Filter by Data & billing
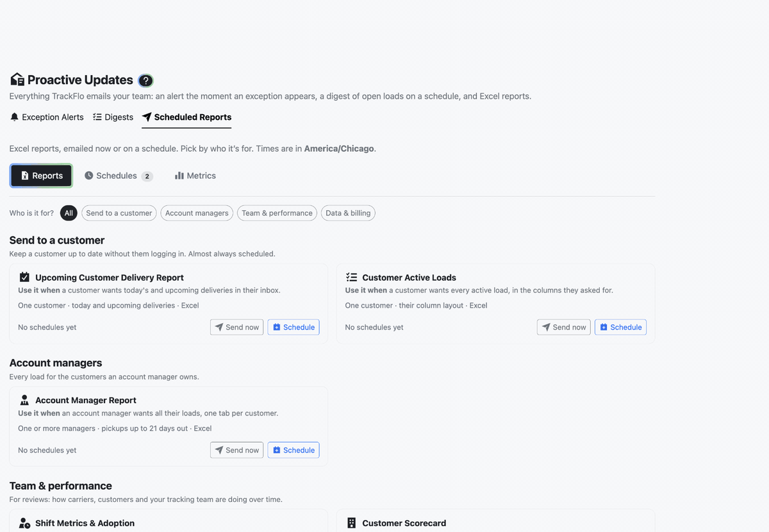The width and height of the screenshot is (769, 532). coord(348,213)
